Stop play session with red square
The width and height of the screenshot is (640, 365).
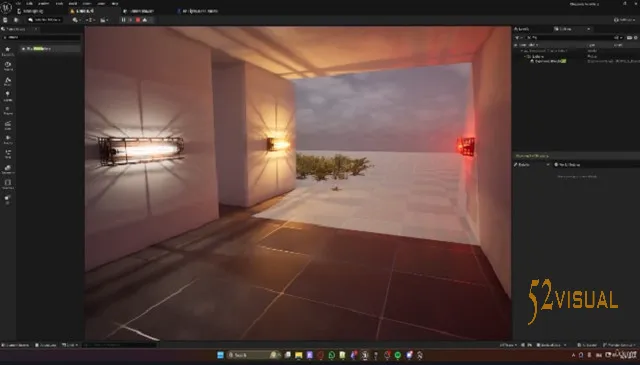138,20
